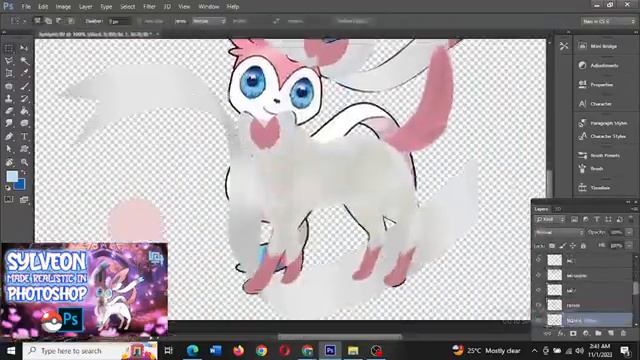Select the Path Selection tool

pos(9,149)
